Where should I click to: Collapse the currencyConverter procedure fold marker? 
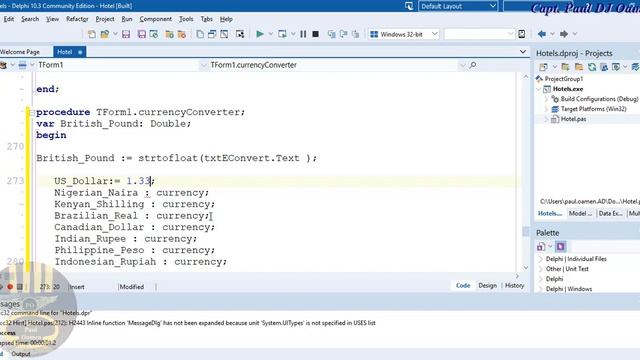coord(32,112)
